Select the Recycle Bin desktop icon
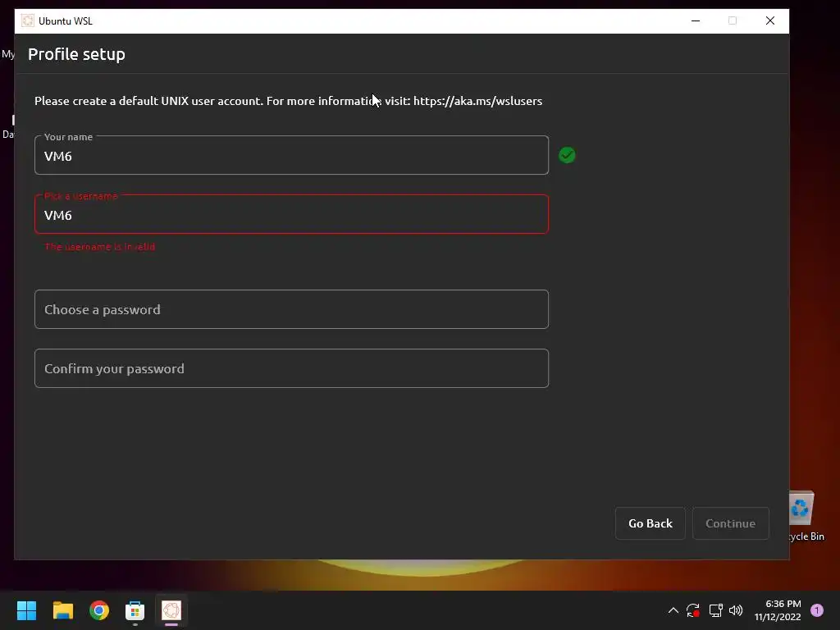Viewport: 840px width, 630px height. pyautogui.click(x=806, y=517)
